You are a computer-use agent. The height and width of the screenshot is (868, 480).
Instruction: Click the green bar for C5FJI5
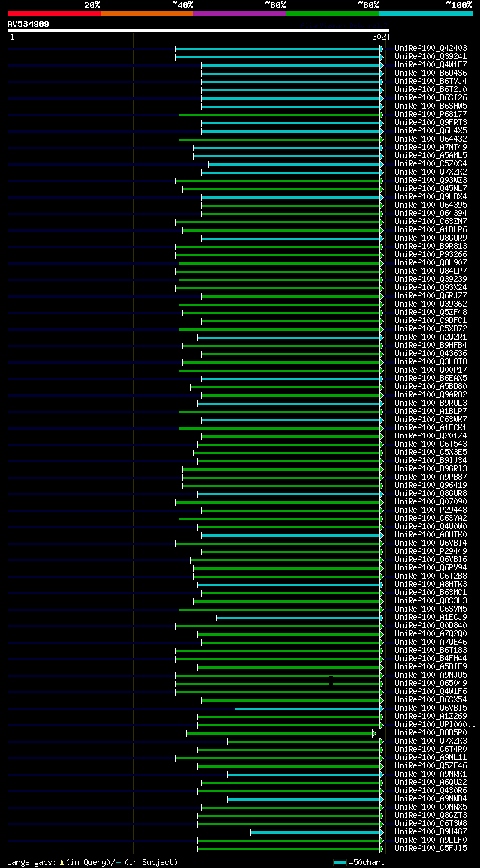[291, 849]
